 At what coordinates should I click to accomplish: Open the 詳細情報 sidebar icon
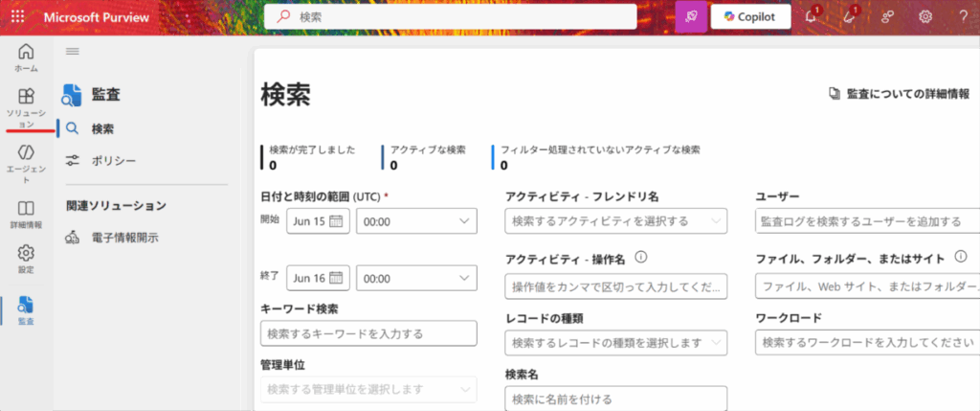(26, 214)
